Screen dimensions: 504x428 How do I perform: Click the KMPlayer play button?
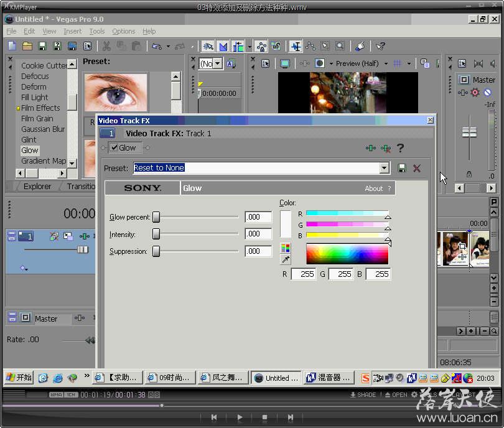240,417
